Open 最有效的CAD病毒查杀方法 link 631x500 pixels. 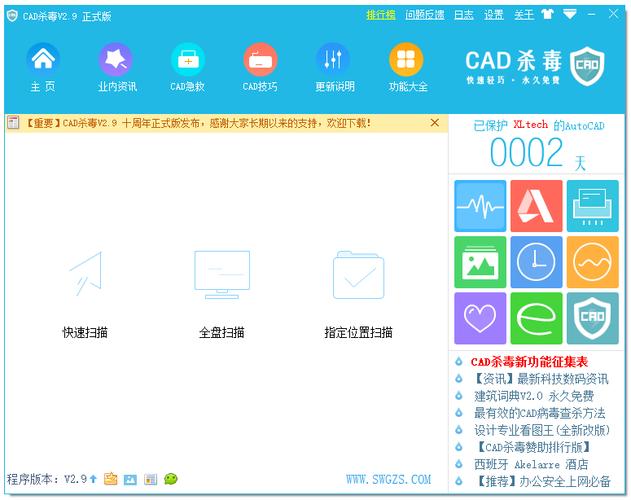(x=539, y=413)
